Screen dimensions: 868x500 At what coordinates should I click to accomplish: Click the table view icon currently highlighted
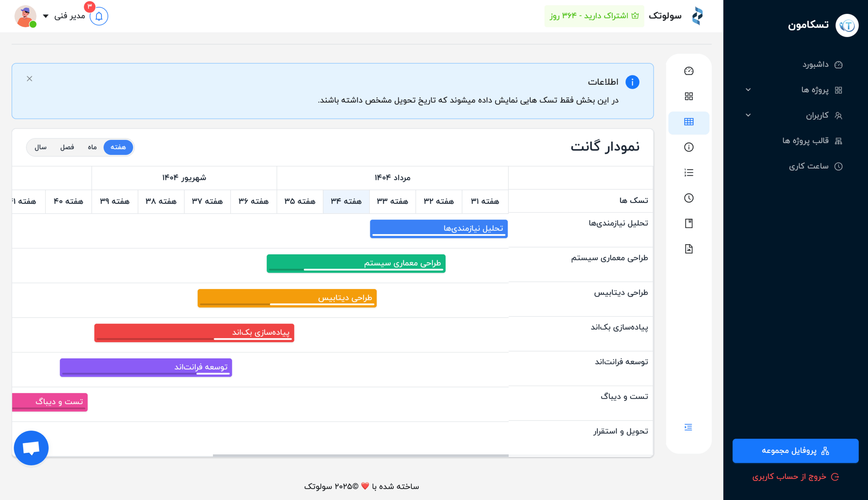click(689, 122)
